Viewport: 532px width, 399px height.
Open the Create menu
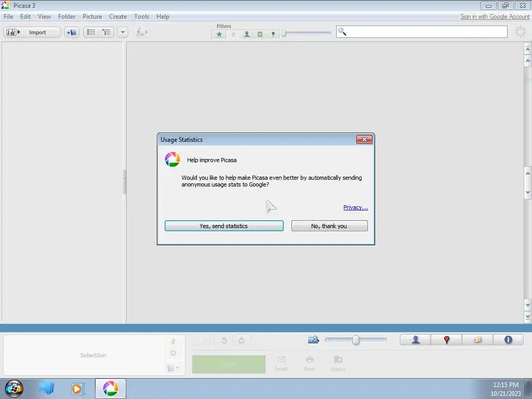(118, 16)
